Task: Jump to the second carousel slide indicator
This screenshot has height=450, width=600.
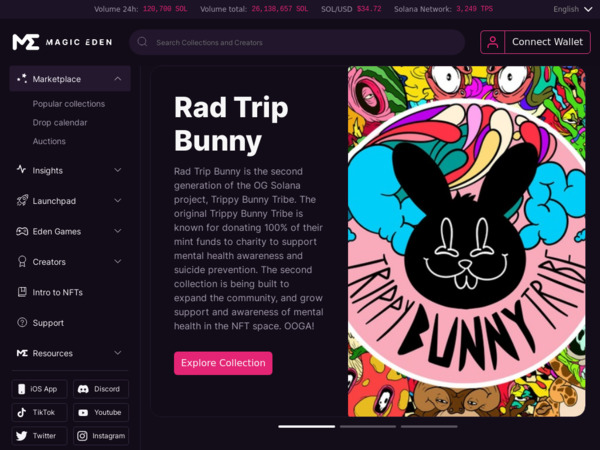Action: (368, 426)
